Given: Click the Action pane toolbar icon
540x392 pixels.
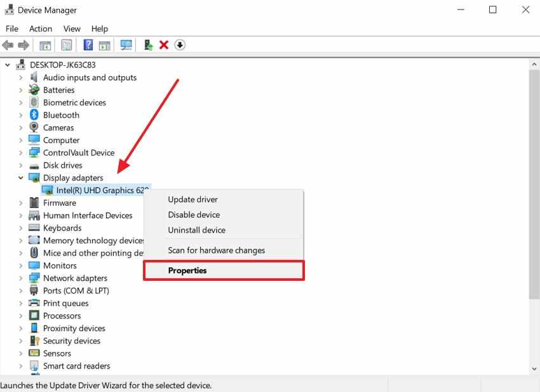Looking at the screenshot, I should click(x=104, y=45).
